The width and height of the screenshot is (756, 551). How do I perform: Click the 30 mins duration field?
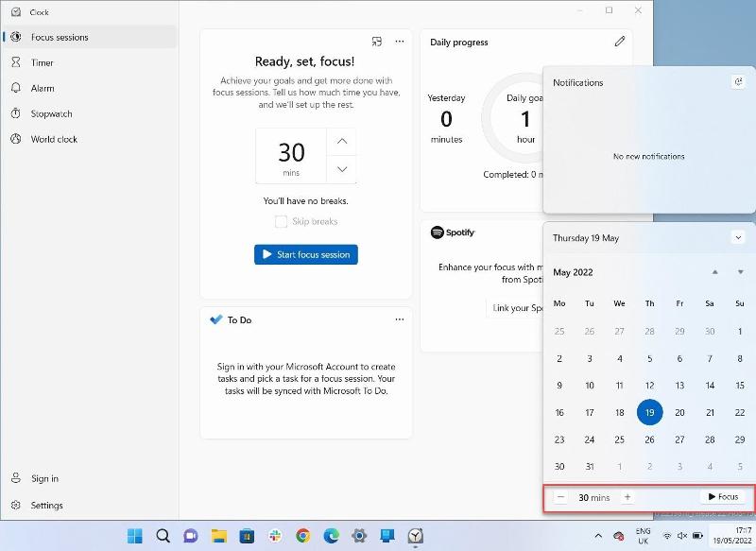(x=291, y=156)
